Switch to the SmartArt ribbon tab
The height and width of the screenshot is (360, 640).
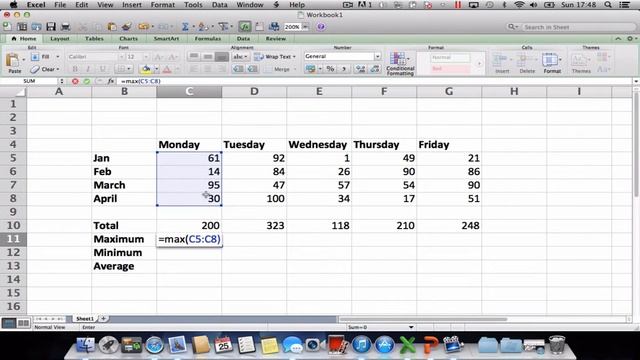[167, 39]
